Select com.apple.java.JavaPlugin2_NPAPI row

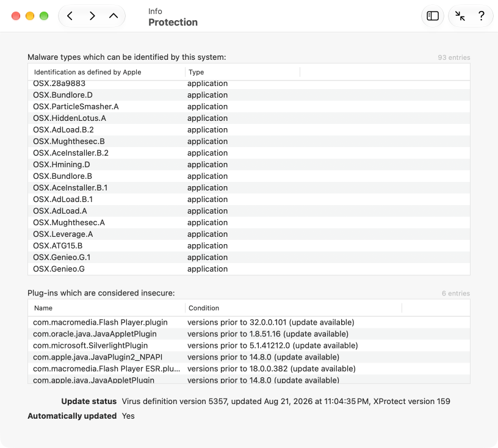pyautogui.click(x=249, y=357)
